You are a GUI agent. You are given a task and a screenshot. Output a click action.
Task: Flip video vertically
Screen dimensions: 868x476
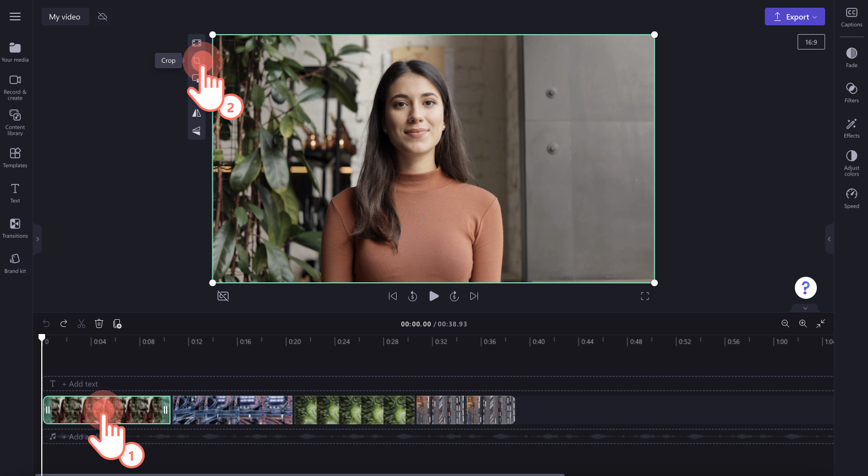pos(196,130)
